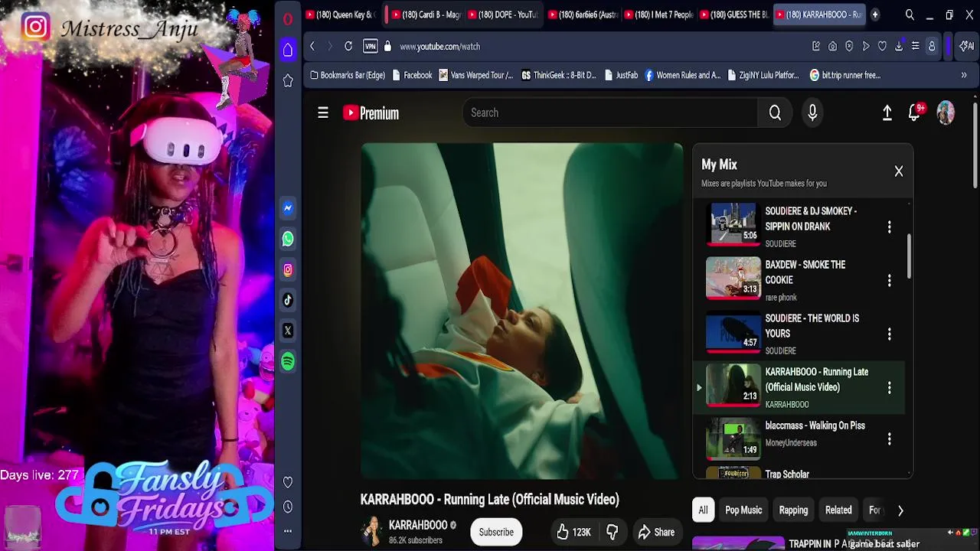The image size is (980, 551).
Task: Go to YouTube Premium home logo
Action: (x=371, y=113)
